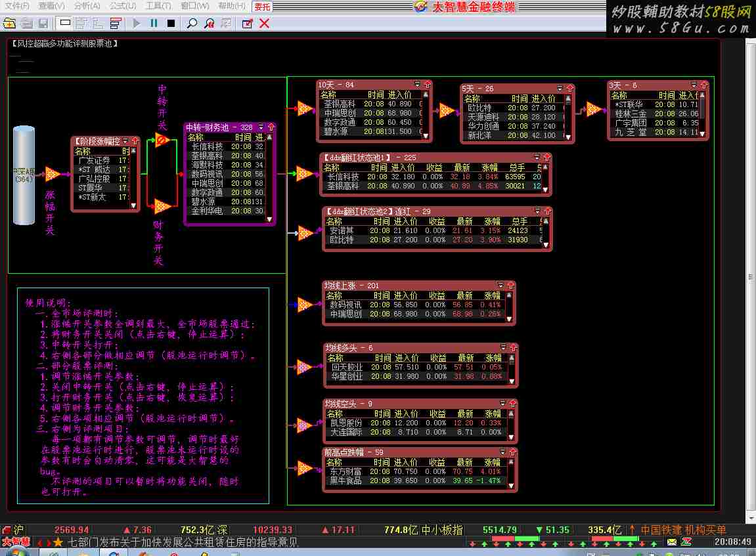Open dropdown arrow on ddx翻红状态池2 连红 panel
This screenshot has width=756, height=556.
point(537,211)
